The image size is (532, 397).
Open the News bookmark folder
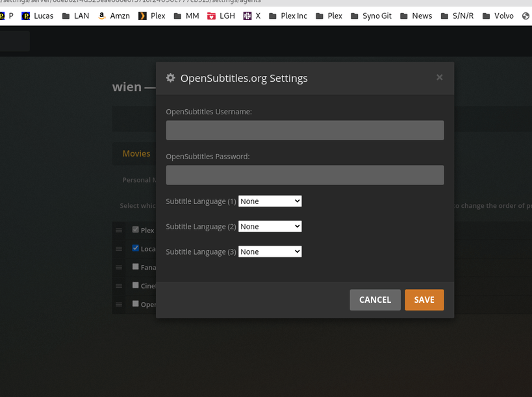tap(416, 16)
